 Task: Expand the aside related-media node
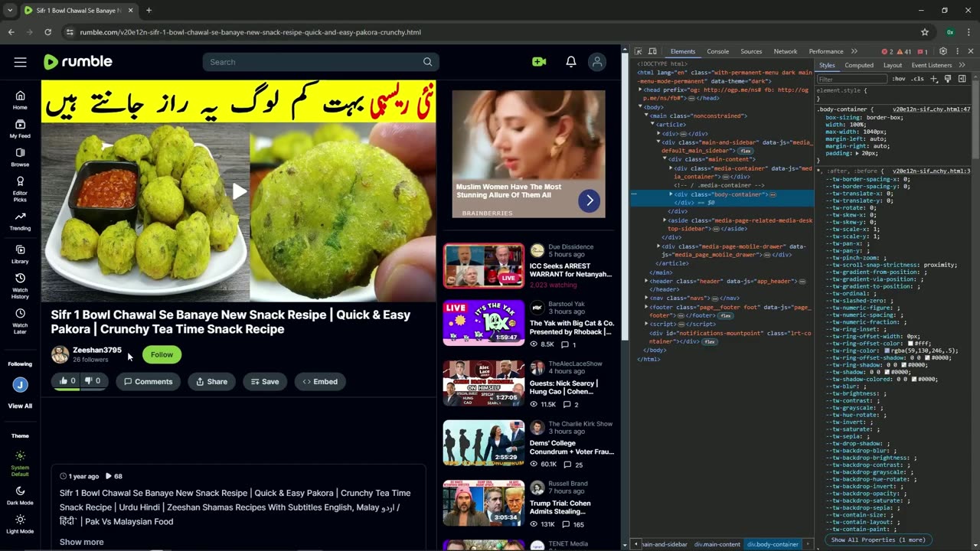coord(665,220)
